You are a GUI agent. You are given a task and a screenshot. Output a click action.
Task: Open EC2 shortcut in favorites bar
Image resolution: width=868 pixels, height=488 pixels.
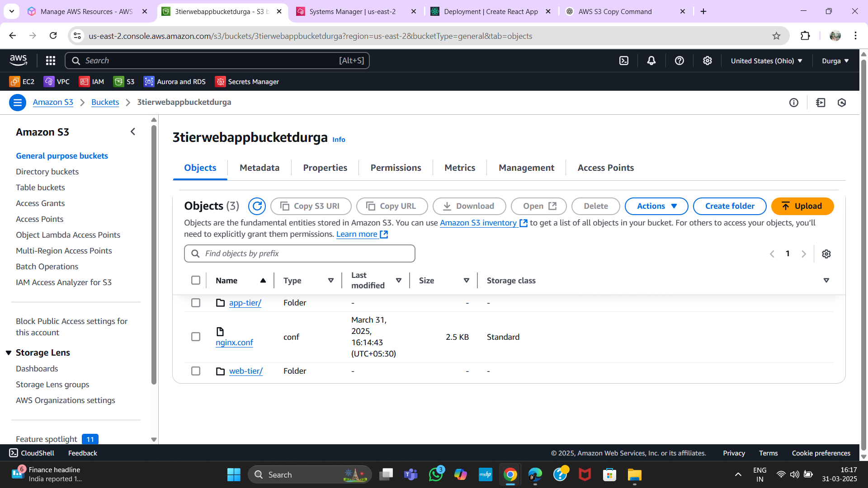coord(22,82)
